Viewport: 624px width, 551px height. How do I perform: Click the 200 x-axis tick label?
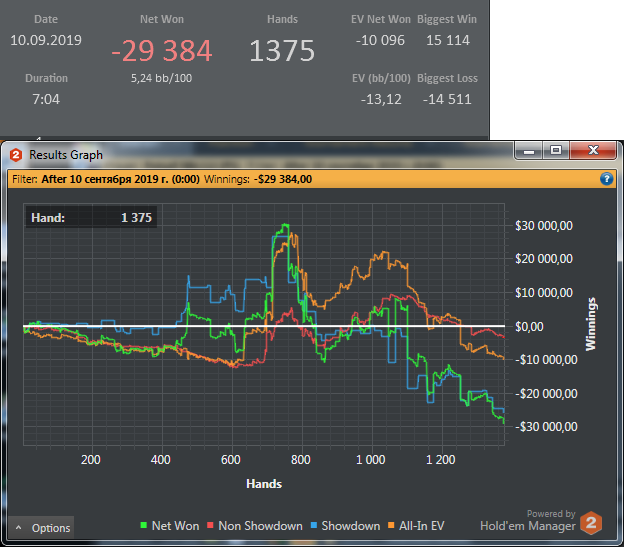(x=91, y=459)
